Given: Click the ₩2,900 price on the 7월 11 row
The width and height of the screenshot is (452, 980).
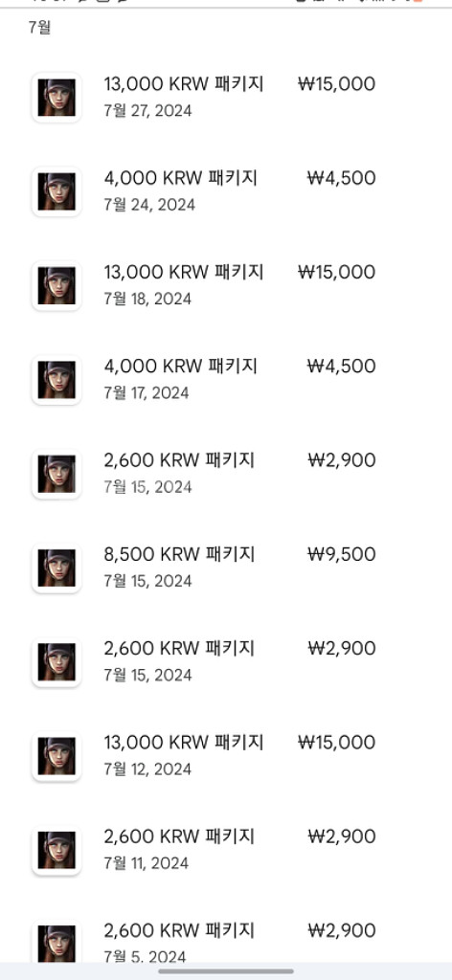Looking at the screenshot, I should click(341, 836).
